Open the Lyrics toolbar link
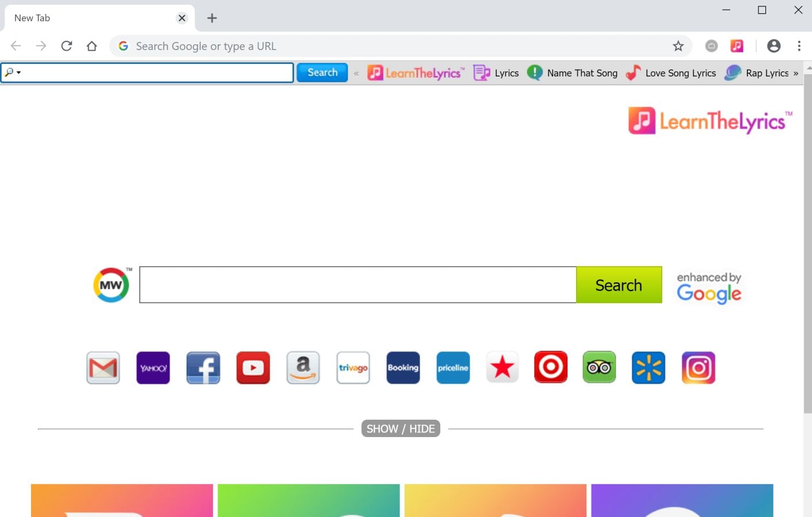 [x=496, y=73]
